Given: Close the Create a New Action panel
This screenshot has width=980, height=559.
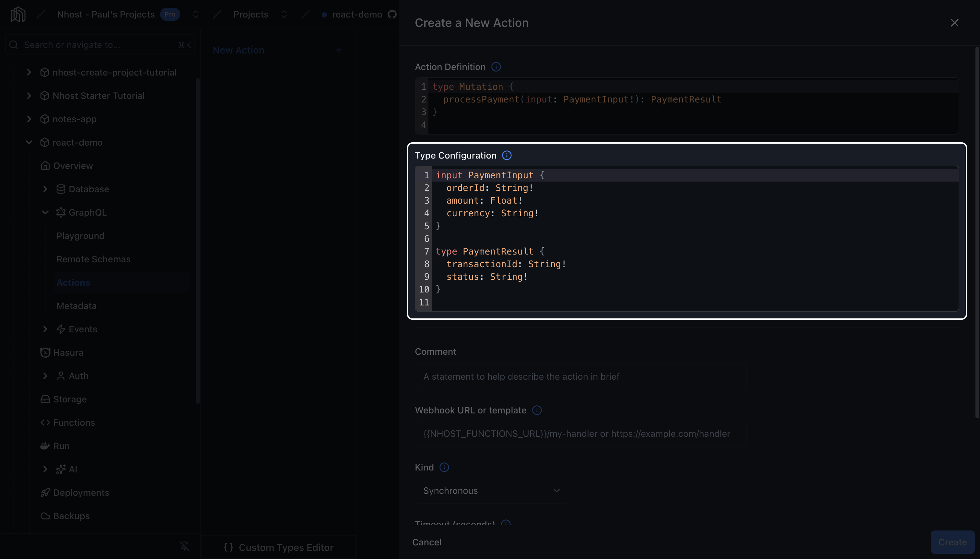Looking at the screenshot, I should pos(955,23).
